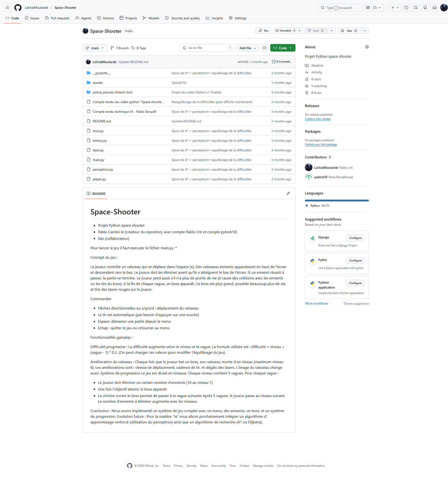Open the Copilot chat icon

(368, 8)
